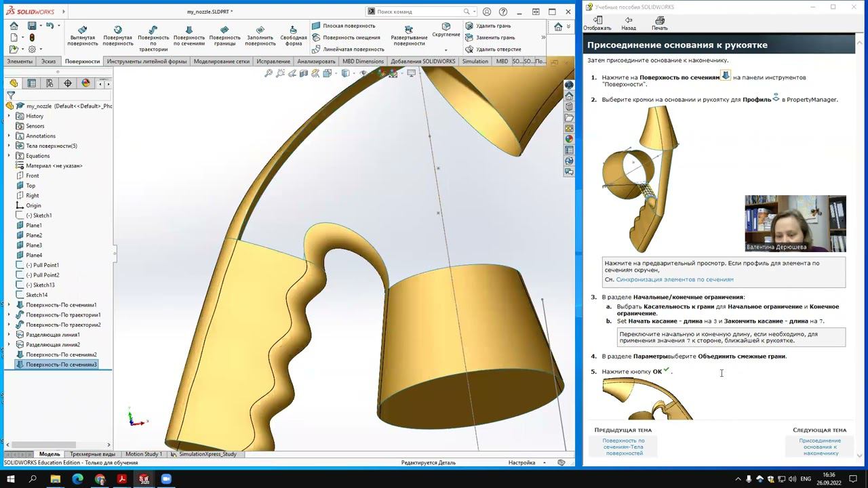Click the Удалить отверстие command
Screen dimensions: 868x488
point(494,49)
